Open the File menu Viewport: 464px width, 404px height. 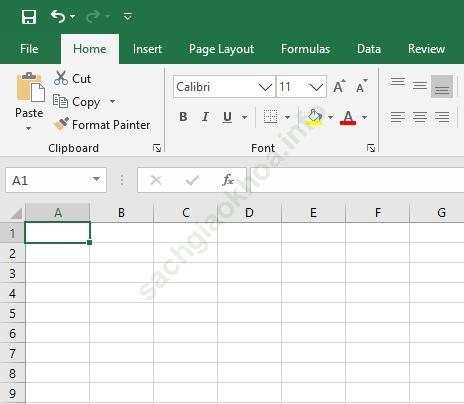click(29, 49)
